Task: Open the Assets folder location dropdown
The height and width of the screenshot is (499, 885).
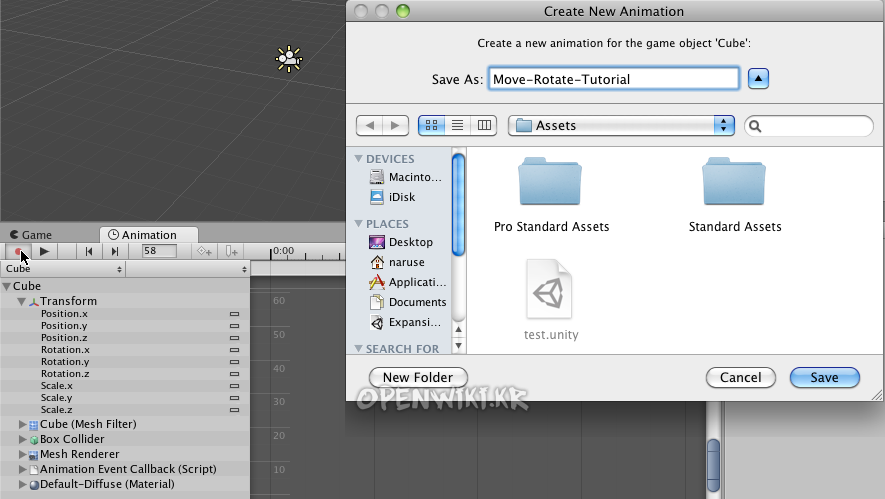Action: click(x=621, y=125)
